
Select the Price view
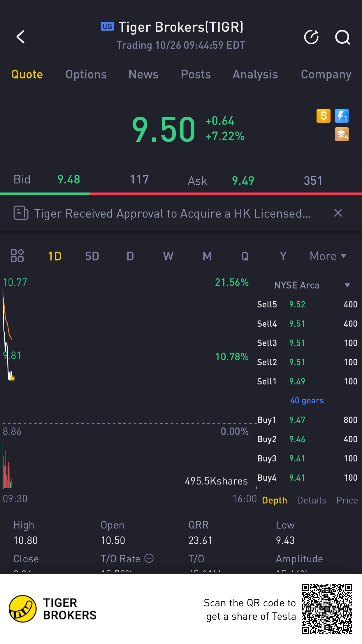point(347,500)
